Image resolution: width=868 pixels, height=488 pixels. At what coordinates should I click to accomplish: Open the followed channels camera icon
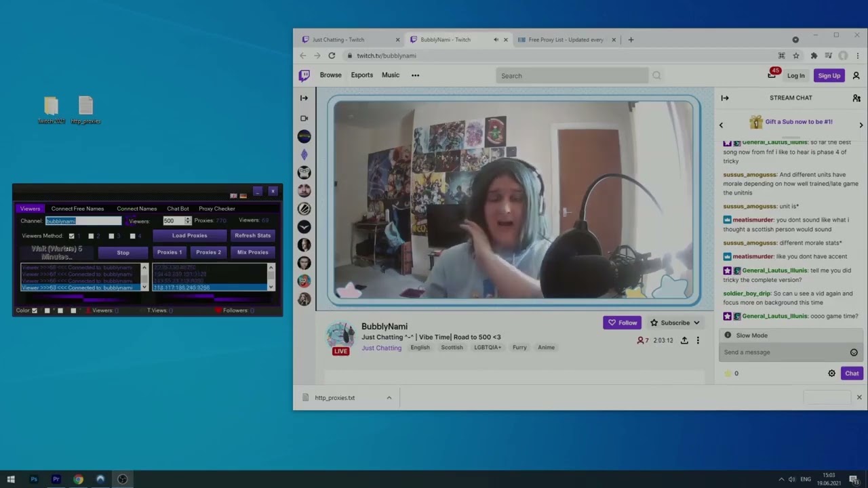(x=304, y=118)
